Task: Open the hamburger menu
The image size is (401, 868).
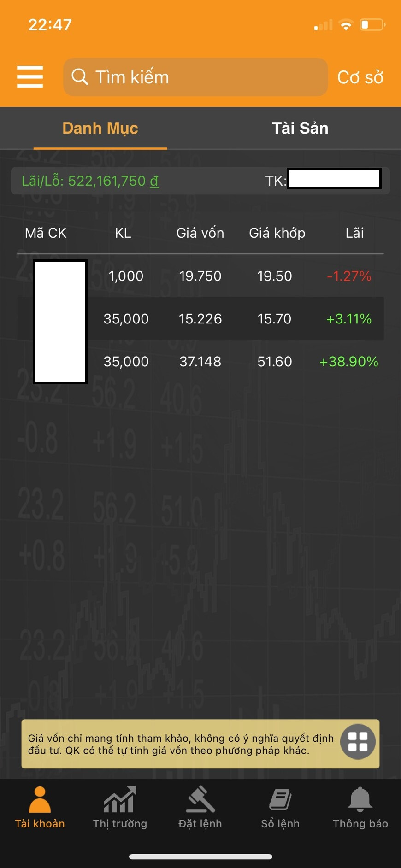Action: click(30, 76)
